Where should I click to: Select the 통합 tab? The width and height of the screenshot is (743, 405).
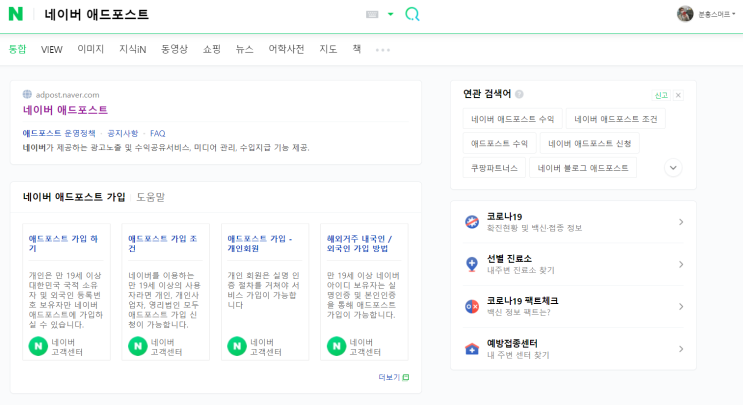pyautogui.click(x=18, y=49)
